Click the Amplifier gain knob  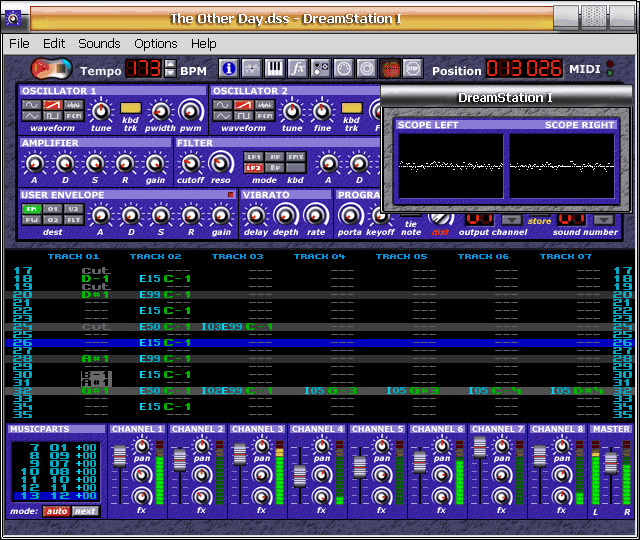(155, 163)
